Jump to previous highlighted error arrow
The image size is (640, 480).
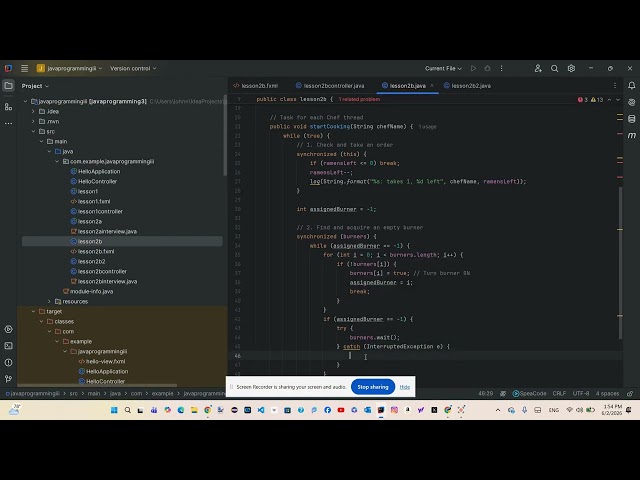coord(609,100)
